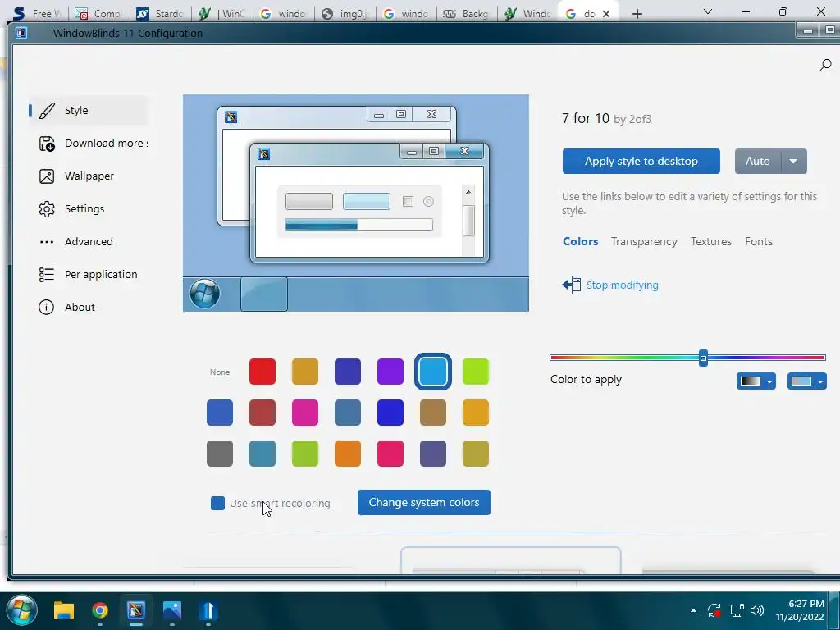Open File Explorer from the taskbar
The image size is (840, 630).
(64, 610)
